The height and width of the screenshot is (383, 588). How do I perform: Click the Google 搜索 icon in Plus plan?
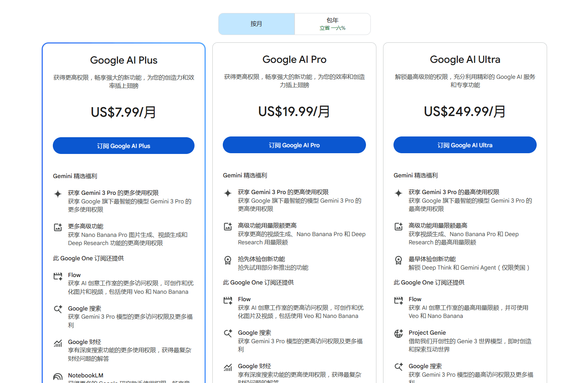(58, 309)
